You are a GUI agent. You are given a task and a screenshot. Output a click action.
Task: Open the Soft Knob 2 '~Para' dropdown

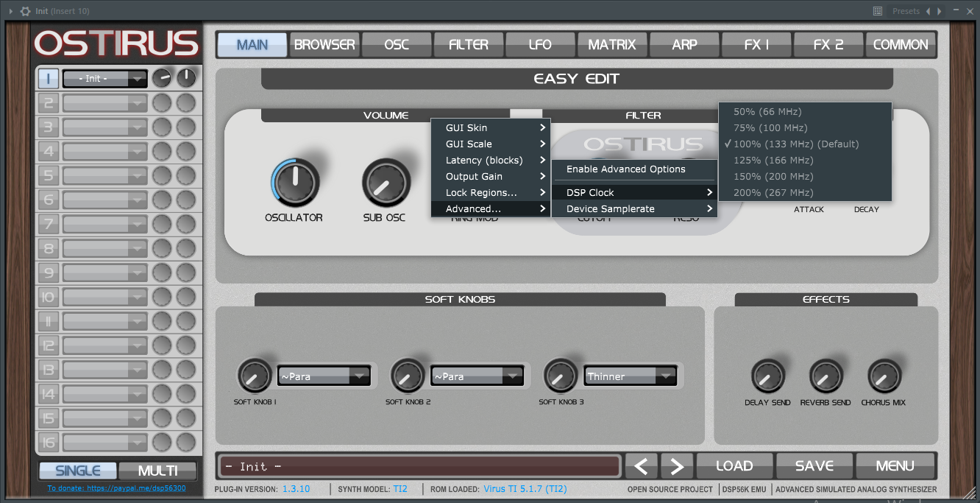tap(477, 376)
